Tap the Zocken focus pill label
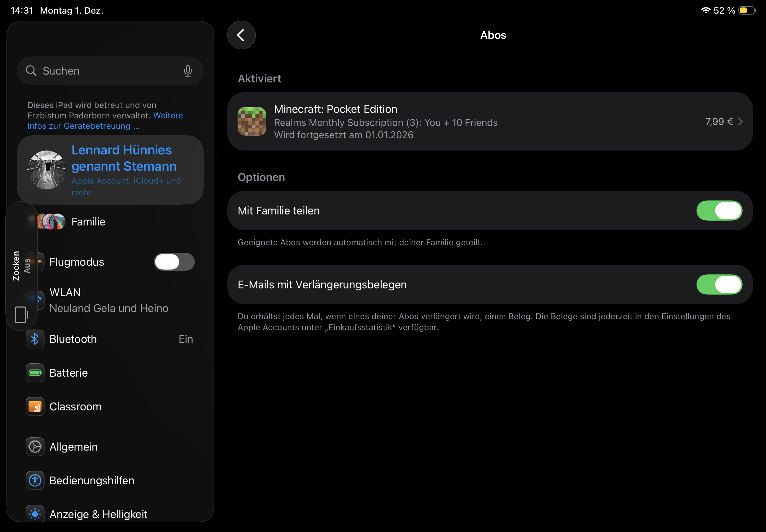 pyautogui.click(x=16, y=266)
